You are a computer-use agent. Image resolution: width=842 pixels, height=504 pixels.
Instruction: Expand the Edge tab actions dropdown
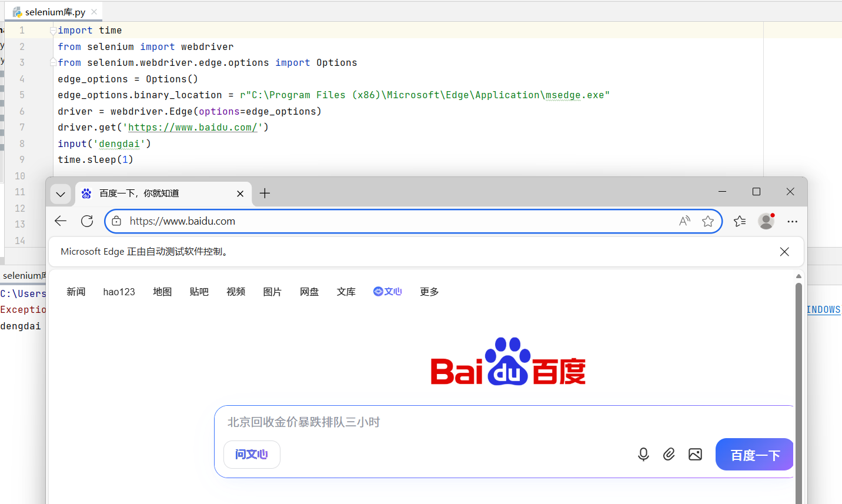61,193
